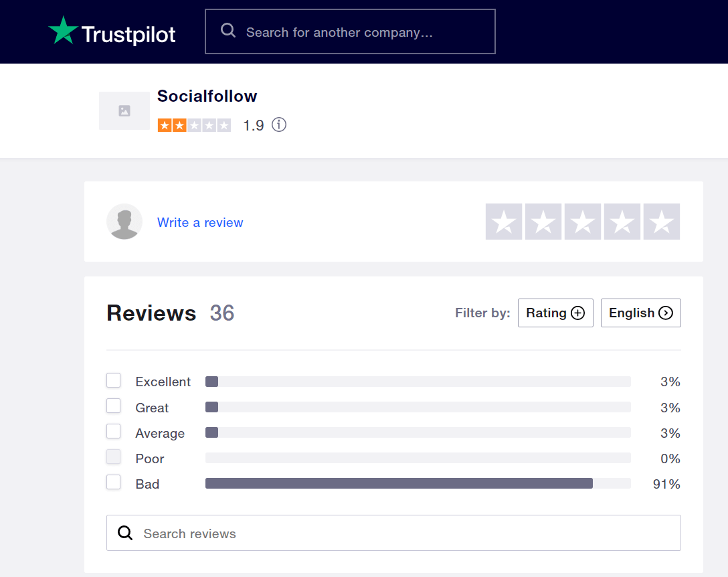The width and height of the screenshot is (728, 577).
Task: Click the Trustpilot wordmark
Action: (x=128, y=34)
